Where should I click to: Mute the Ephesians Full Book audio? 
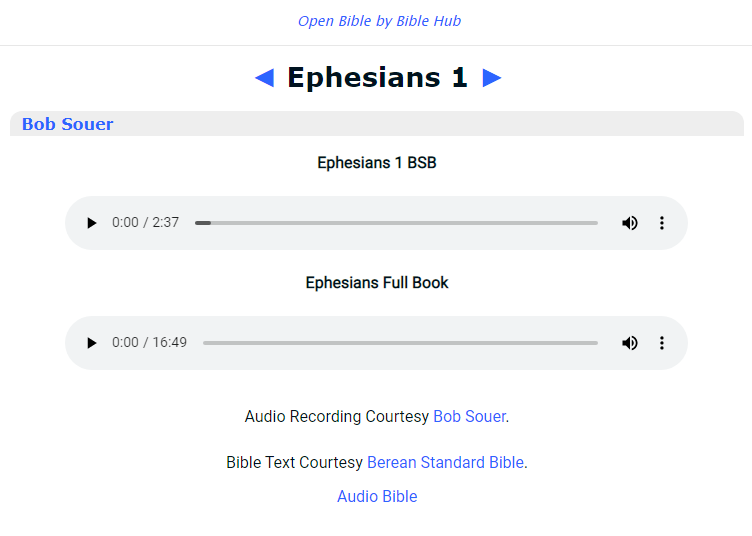point(629,343)
